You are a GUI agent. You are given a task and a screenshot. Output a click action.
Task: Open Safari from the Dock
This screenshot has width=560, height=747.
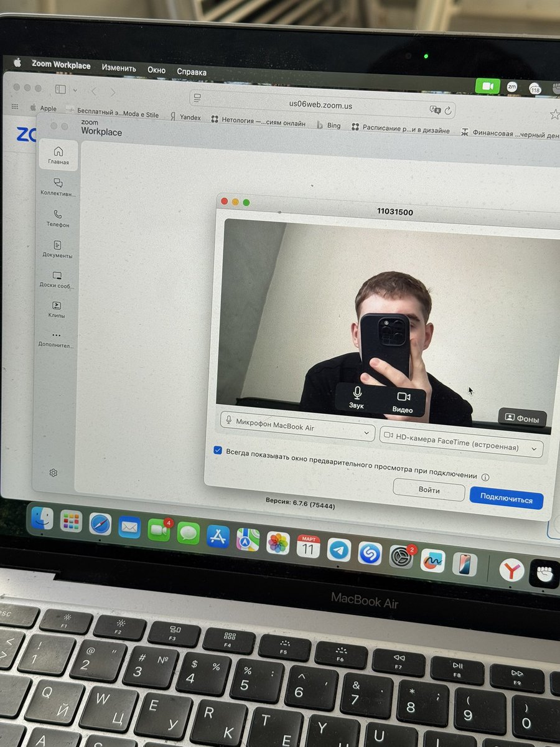pos(100,524)
